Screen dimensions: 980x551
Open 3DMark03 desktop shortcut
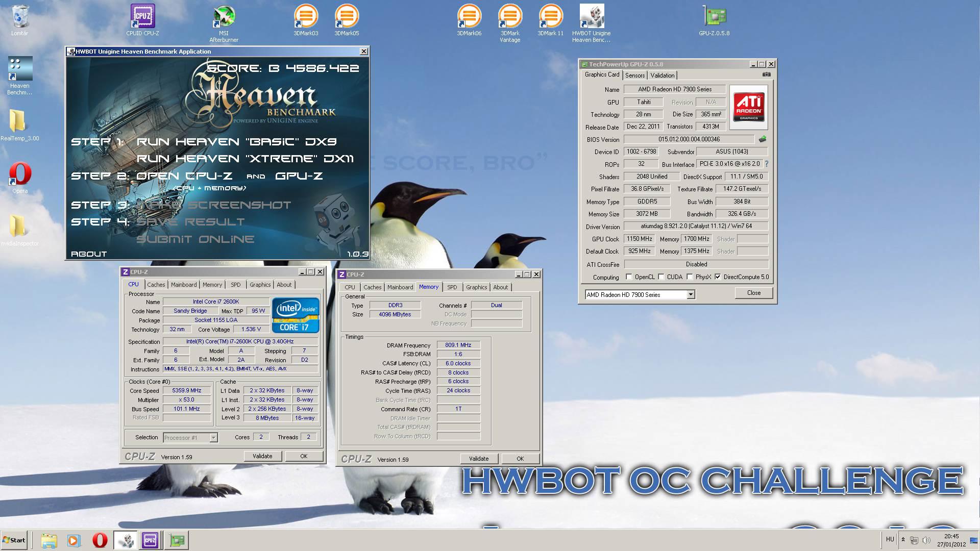point(306,20)
